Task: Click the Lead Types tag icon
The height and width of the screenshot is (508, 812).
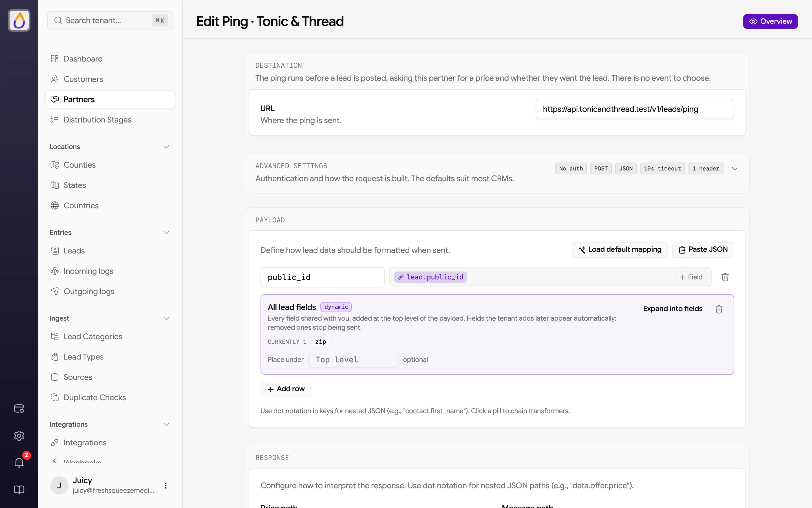Action: (55, 357)
